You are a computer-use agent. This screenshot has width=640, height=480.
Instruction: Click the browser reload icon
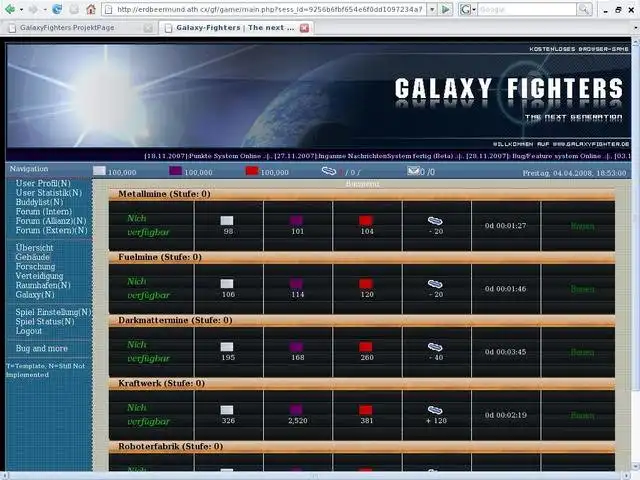[57, 9]
